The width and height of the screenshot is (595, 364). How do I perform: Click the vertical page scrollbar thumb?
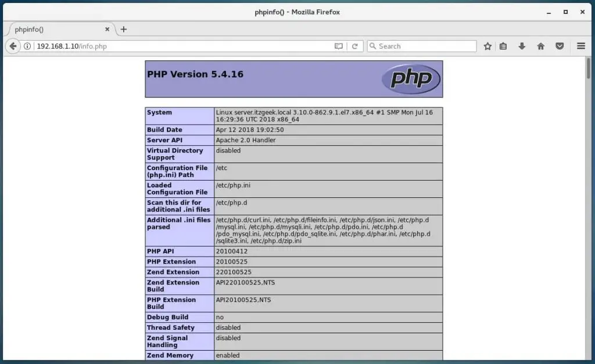[x=589, y=69]
